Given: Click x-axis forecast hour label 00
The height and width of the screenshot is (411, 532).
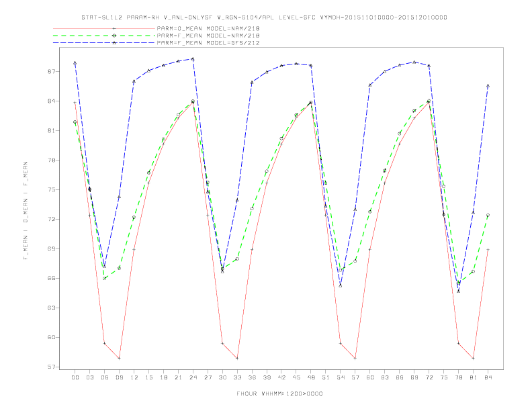Looking at the screenshot, I should [x=75, y=377].
